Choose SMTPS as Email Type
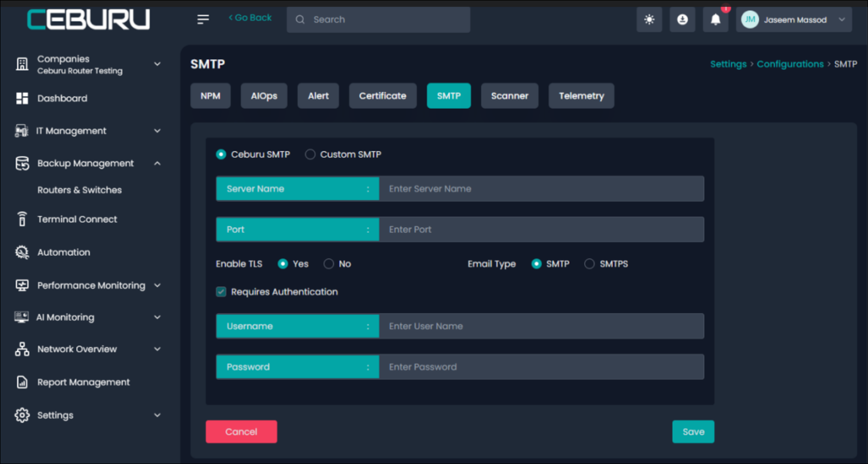Viewport: 868px width, 464px height. [589, 264]
